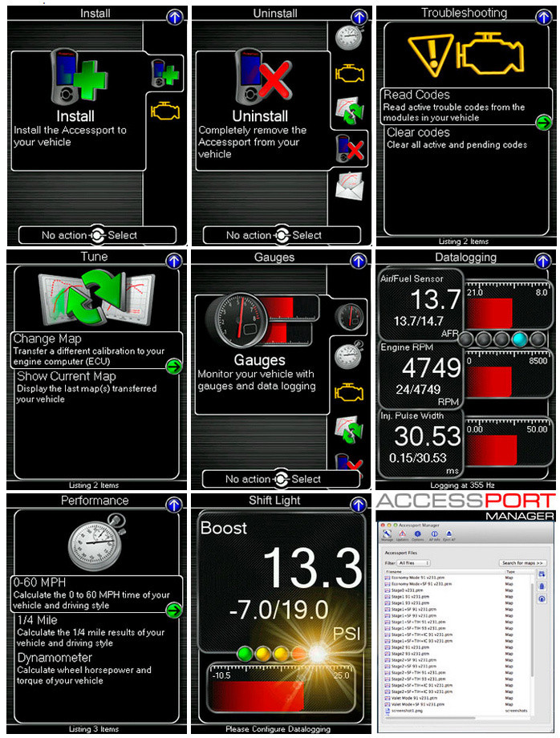Image resolution: width=560 pixels, height=738 pixels.
Task: Select 1/4 Mile menu entry
Action: pyautogui.click(x=96, y=631)
